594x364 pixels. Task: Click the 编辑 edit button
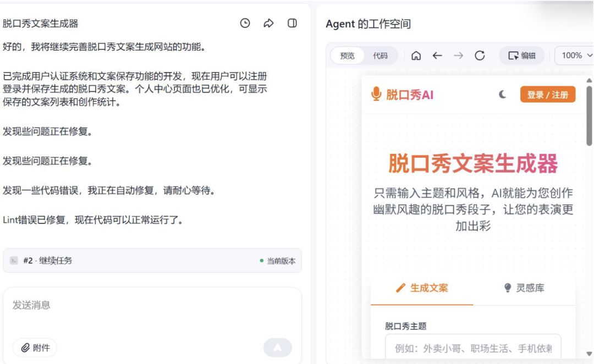point(521,56)
